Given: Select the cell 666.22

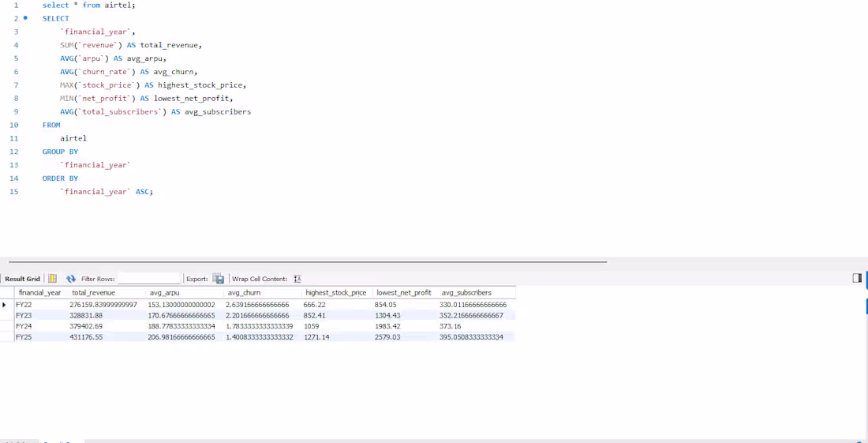Looking at the screenshot, I should click(338, 305).
